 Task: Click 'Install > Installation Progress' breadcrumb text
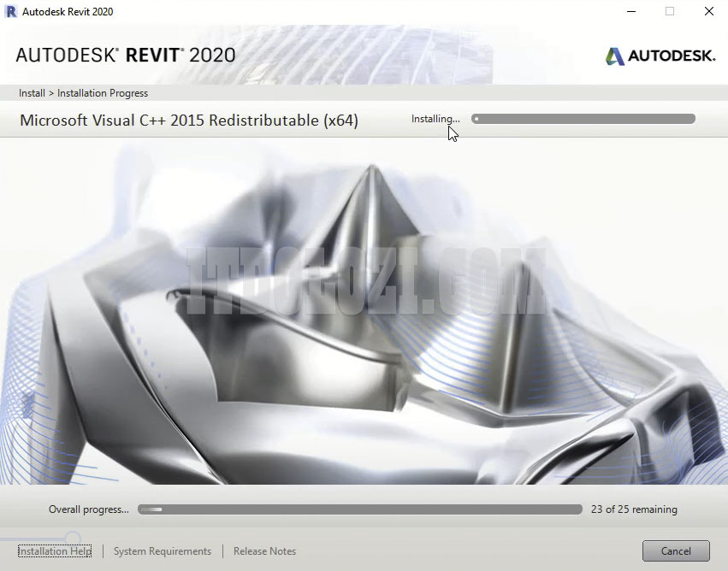click(83, 93)
